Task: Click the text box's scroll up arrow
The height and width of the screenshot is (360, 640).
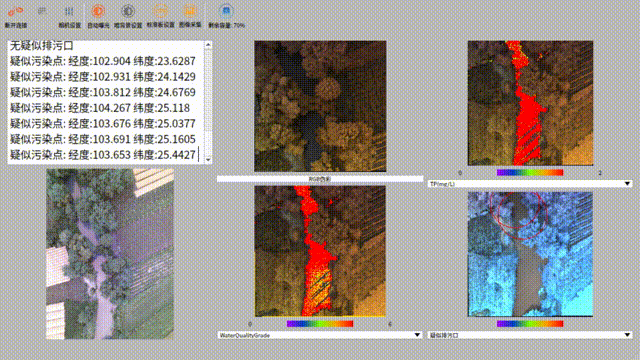Action: 208,44
